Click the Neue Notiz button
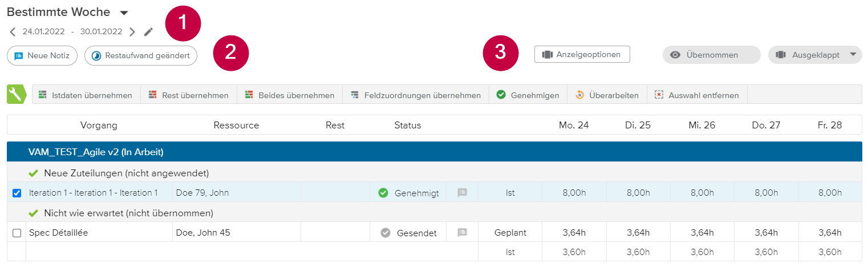 (42, 56)
